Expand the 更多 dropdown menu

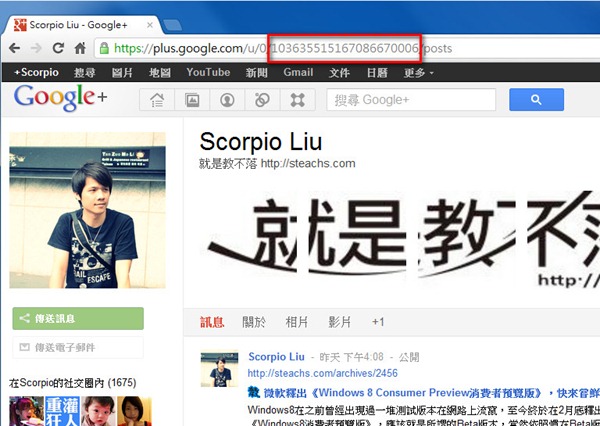coord(419,72)
